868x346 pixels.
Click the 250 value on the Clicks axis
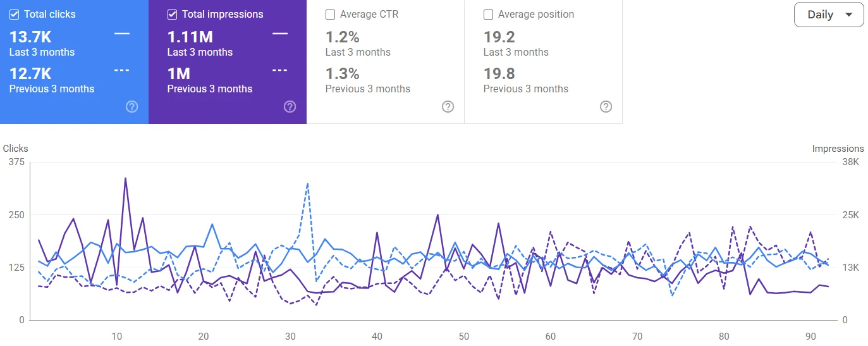[x=17, y=215]
